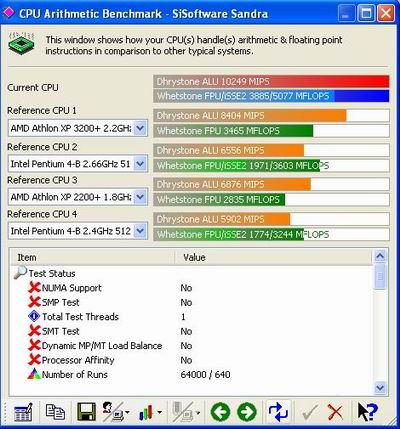
Task: Click the bar chart icon in bottom toolbar
Action: (146, 413)
